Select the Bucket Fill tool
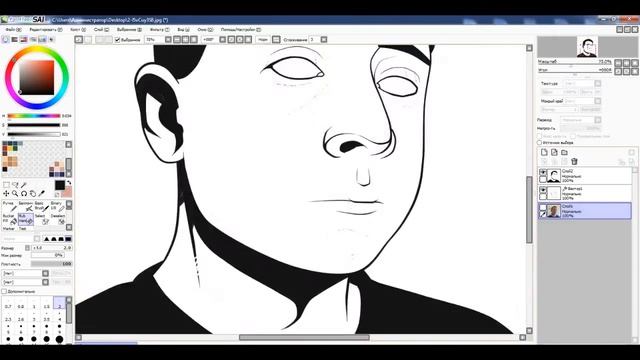The width and height of the screenshot is (640, 360). tap(10, 219)
